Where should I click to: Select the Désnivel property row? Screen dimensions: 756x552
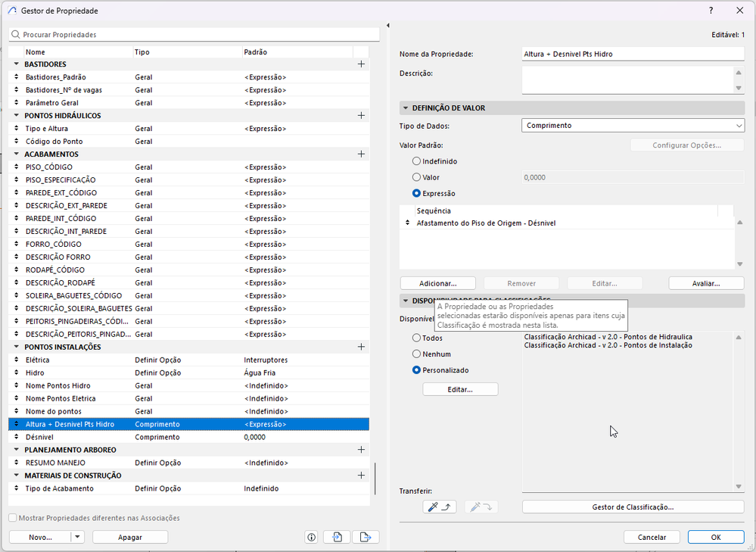[x=189, y=437]
